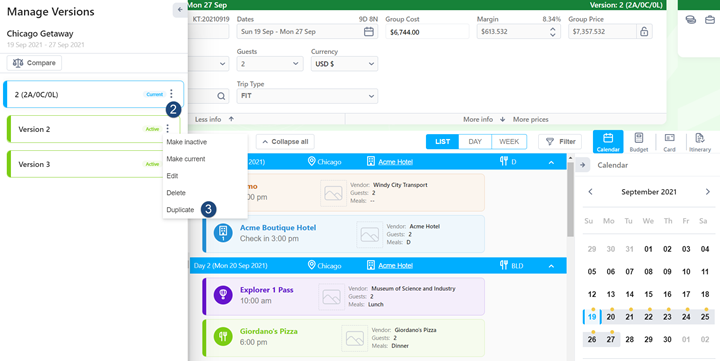The height and width of the screenshot is (361, 720).
Task: Open the Guests dropdown
Action: tap(270, 64)
